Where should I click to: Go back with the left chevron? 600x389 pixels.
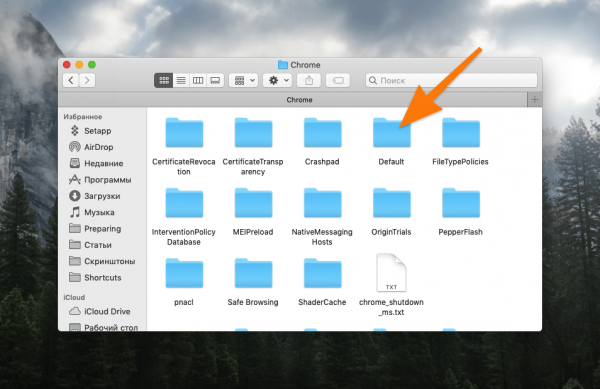click(71, 80)
